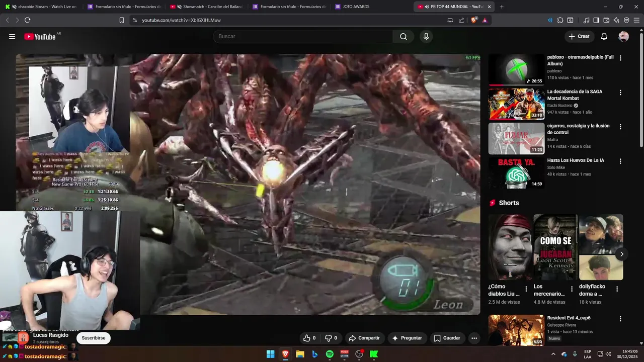The image size is (644, 362).
Task: Close the PB TOP 44 MUNDIAL tab
Action: pyautogui.click(x=489, y=7)
